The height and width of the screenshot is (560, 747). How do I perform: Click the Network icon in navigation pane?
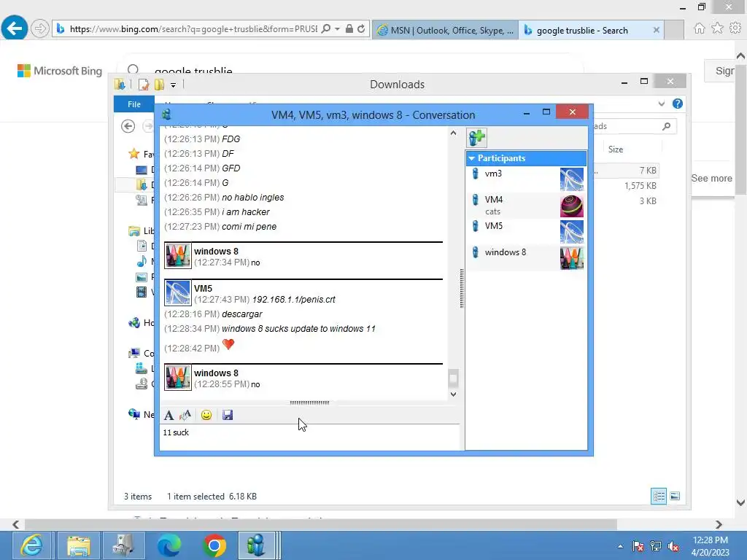pyautogui.click(x=134, y=414)
